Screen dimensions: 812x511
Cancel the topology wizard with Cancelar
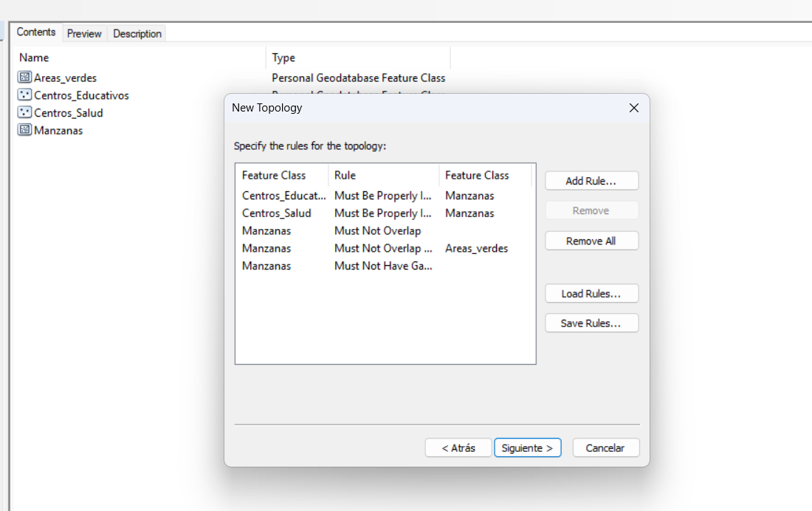click(x=605, y=448)
